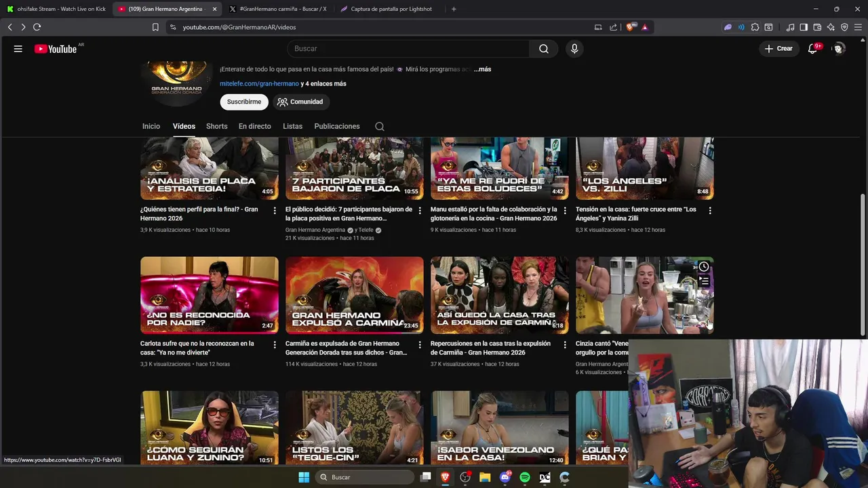Screen dimensions: 868x488
Task: Open options for "Carmiña es expulsada" video
Action: tap(420, 345)
